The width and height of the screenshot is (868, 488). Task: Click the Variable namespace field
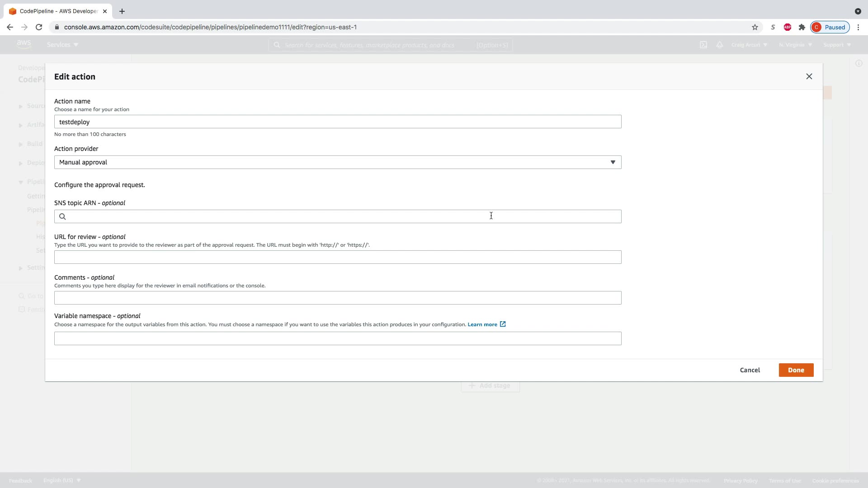click(337, 338)
